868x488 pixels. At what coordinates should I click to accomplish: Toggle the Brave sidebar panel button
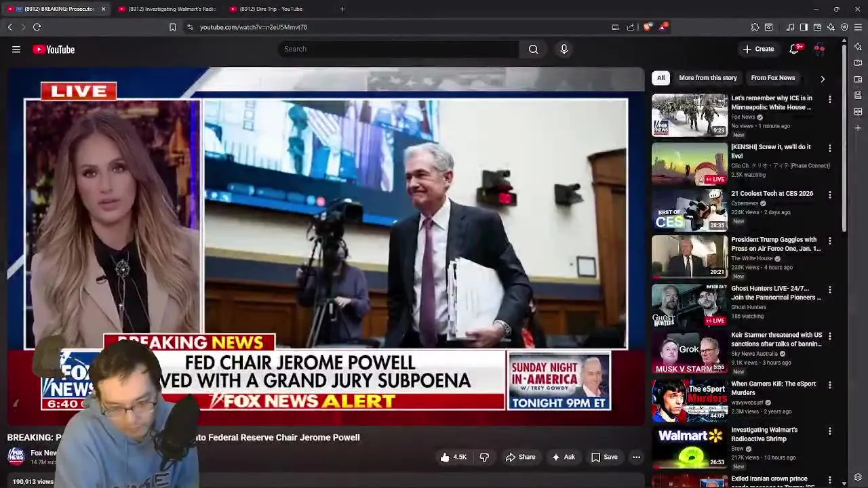tap(804, 27)
